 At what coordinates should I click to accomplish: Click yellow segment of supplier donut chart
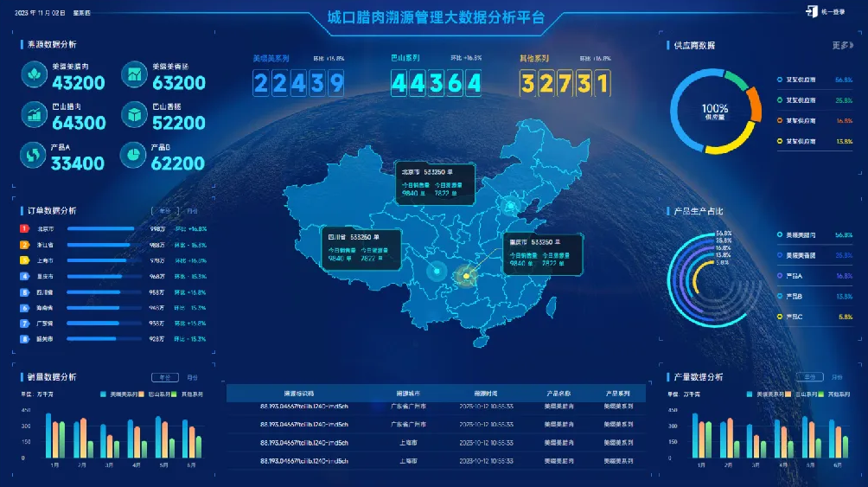click(731, 142)
